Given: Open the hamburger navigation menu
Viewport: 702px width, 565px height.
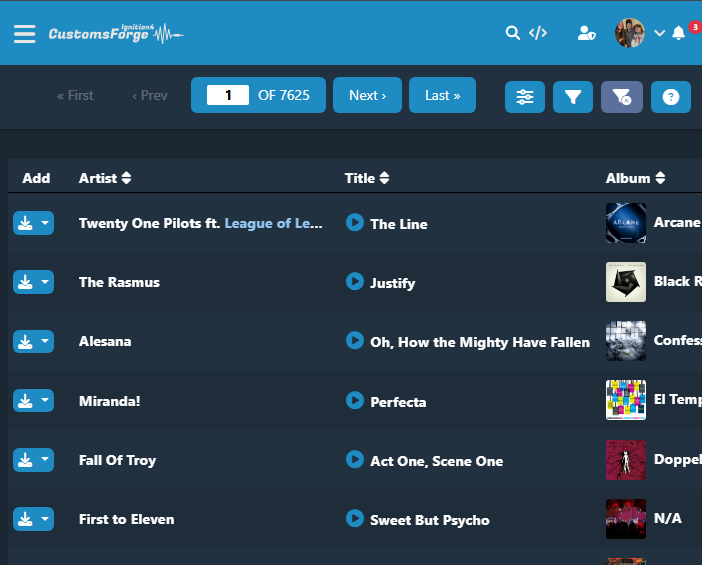Looking at the screenshot, I should click(x=24, y=33).
